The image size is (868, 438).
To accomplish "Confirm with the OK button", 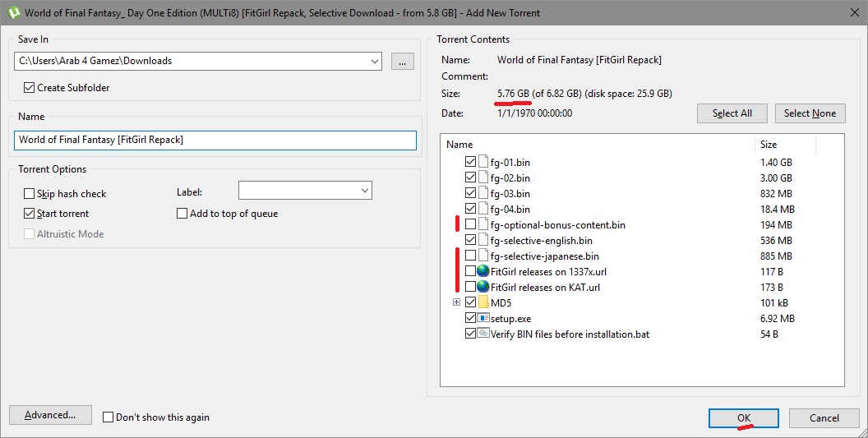I will point(743,418).
